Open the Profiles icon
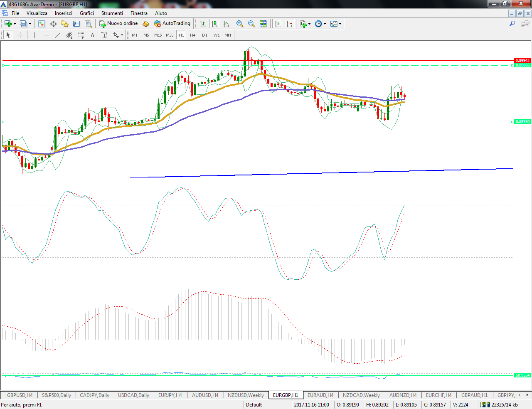 pyautogui.click(x=23, y=24)
